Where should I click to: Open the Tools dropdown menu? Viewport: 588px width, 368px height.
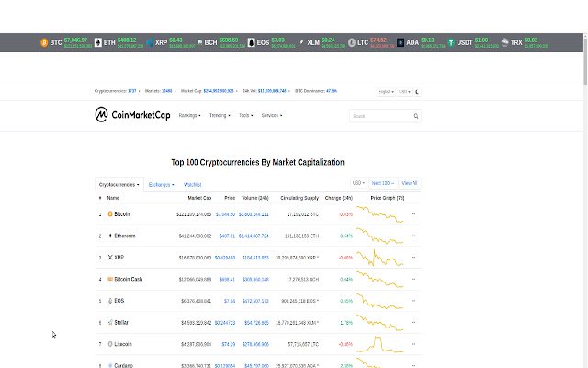tap(246, 115)
